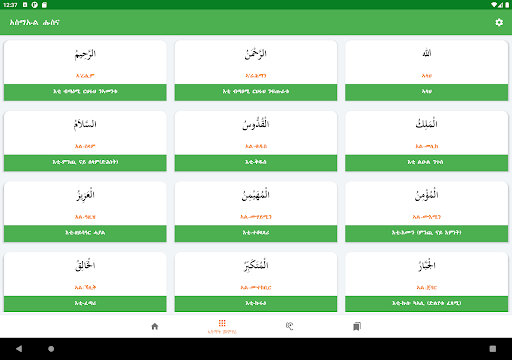512x360 pixels.
Task: Open the ear listening tab icon
Action: (x=289, y=326)
